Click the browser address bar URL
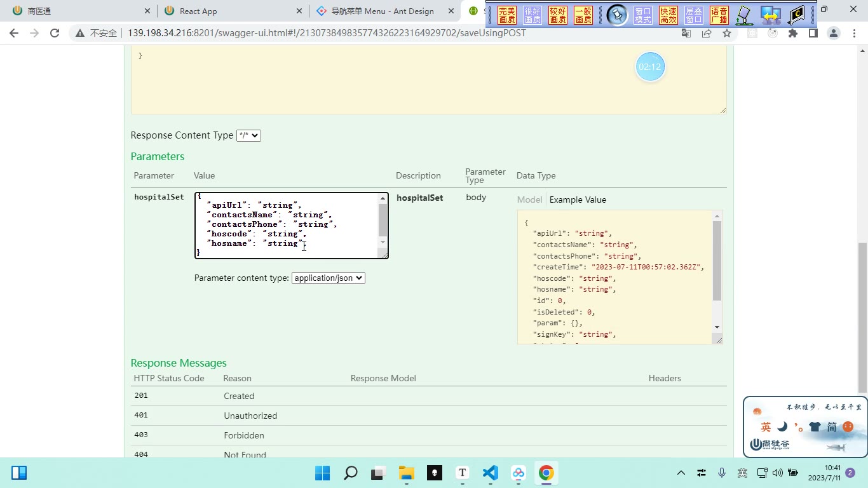Image resolution: width=868 pixels, height=488 pixels. coord(327,33)
